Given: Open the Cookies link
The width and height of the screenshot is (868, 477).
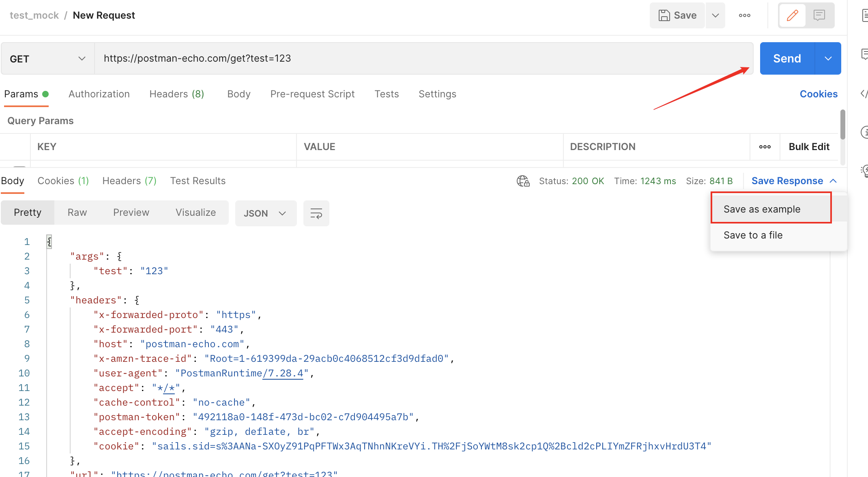Looking at the screenshot, I should [818, 94].
